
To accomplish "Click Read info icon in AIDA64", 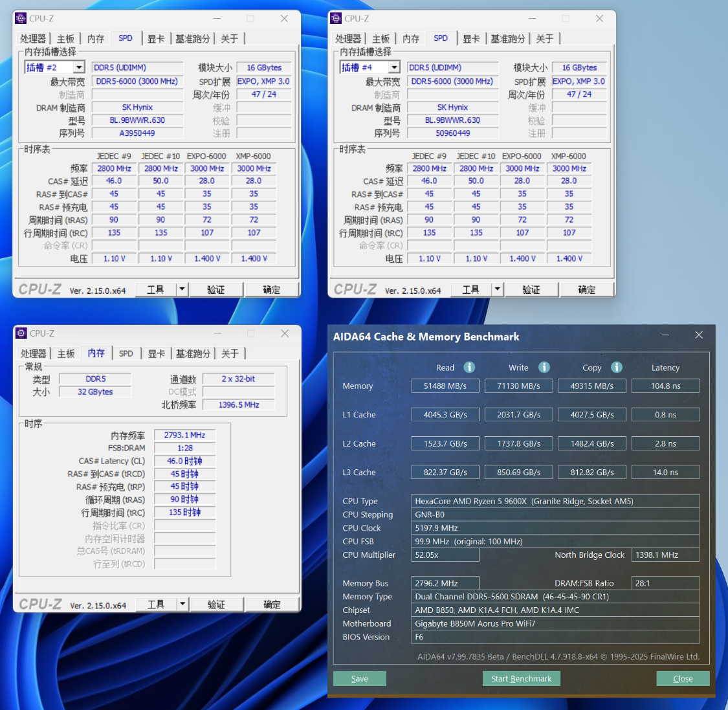I will (x=469, y=368).
